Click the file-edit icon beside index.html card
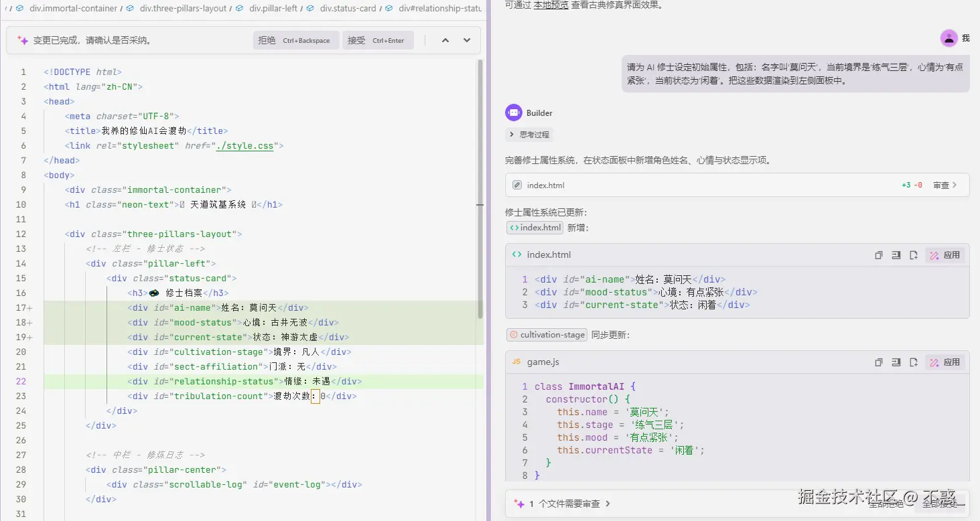Image resolution: width=980 pixels, height=521 pixels. click(517, 185)
